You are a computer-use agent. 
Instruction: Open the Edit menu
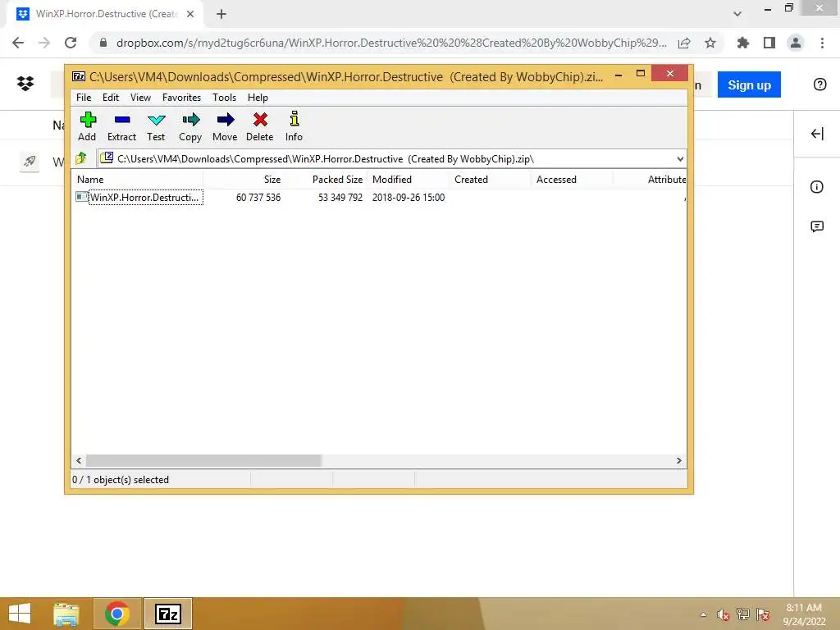(x=111, y=98)
